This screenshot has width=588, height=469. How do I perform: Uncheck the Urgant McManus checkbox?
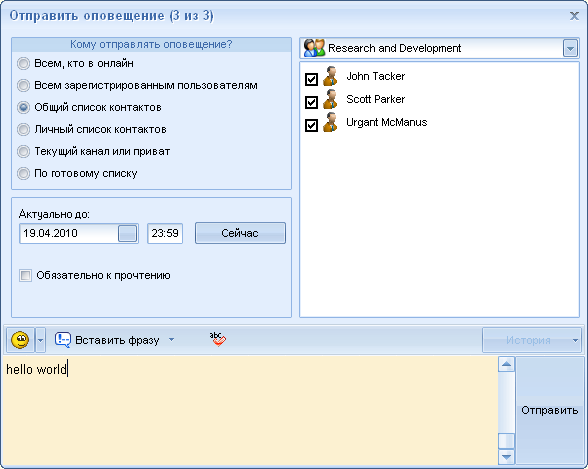pos(311,125)
